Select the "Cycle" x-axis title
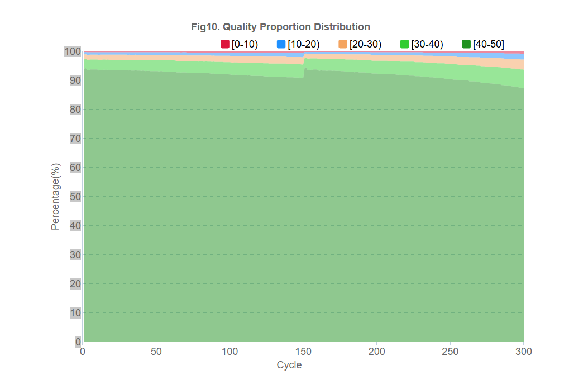The image size is (588, 384). click(289, 365)
